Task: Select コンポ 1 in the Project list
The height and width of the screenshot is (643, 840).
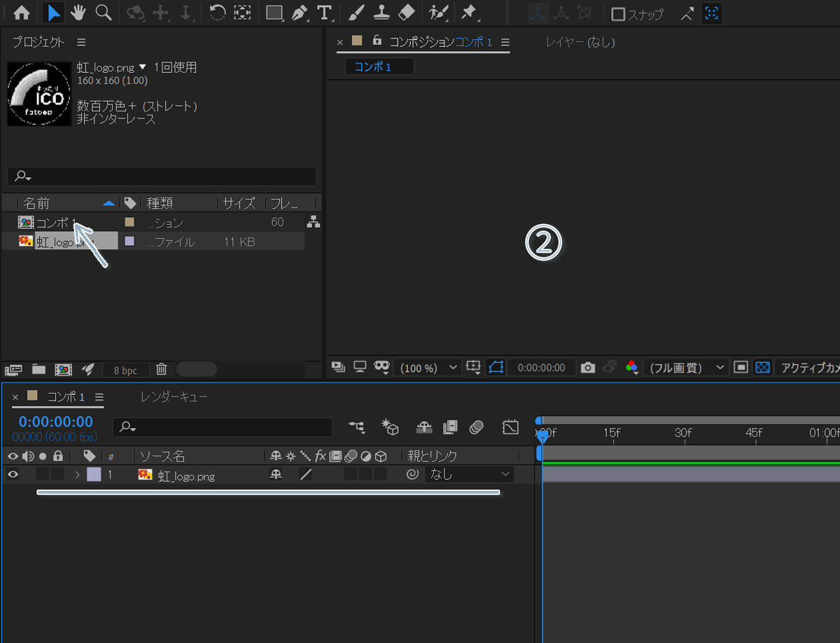Action: point(56,223)
